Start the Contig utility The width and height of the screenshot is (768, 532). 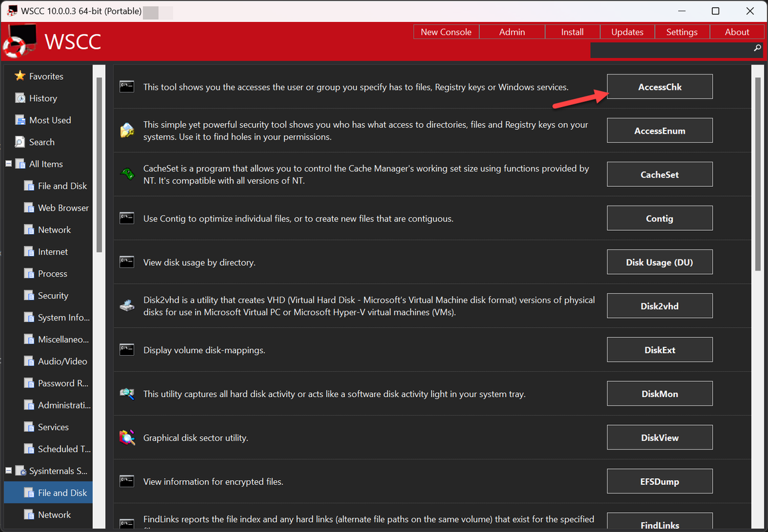660,218
